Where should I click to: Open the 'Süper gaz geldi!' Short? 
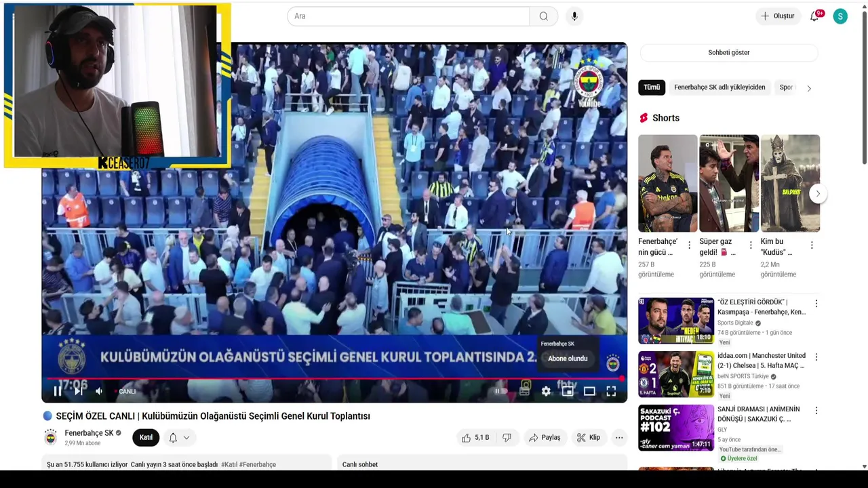tap(729, 183)
